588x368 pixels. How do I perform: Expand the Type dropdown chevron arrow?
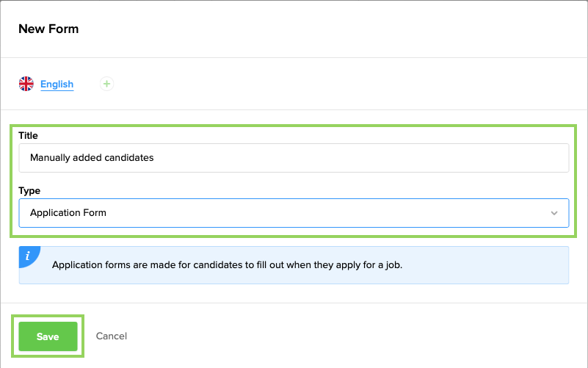tap(554, 213)
